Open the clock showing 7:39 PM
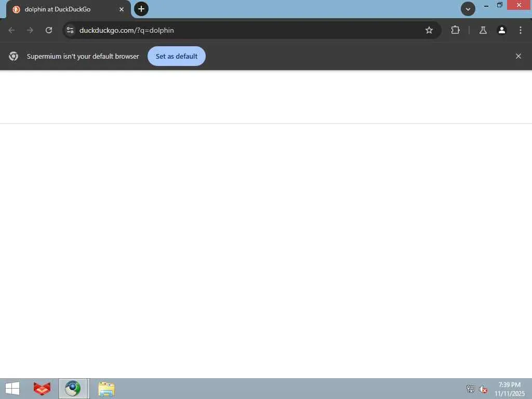This screenshot has height=399, width=532. (x=509, y=389)
